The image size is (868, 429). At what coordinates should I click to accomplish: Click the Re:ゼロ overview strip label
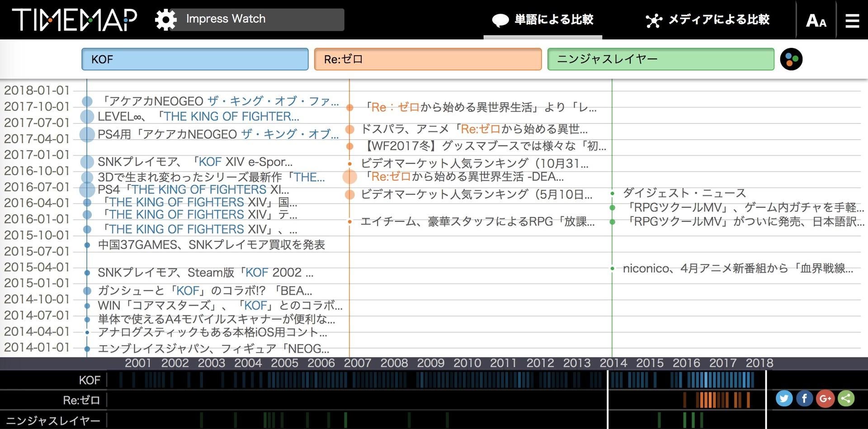tap(81, 400)
